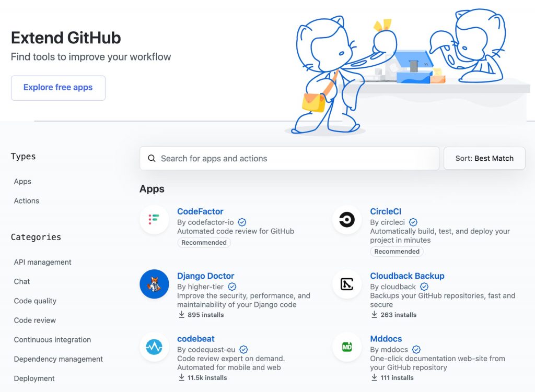Click verified badge next to codefactor-io
The height and width of the screenshot is (392, 535).
[x=242, y=222]
